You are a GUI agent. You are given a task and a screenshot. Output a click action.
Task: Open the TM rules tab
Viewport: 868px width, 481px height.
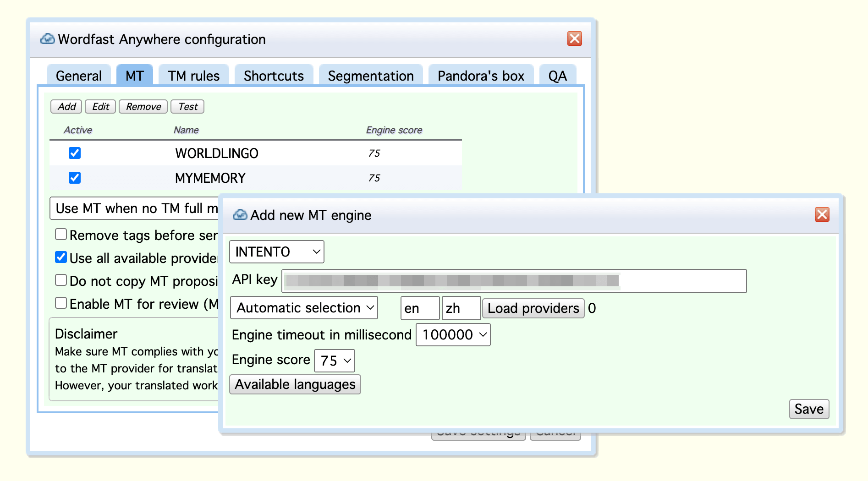(x=193, y=76)
